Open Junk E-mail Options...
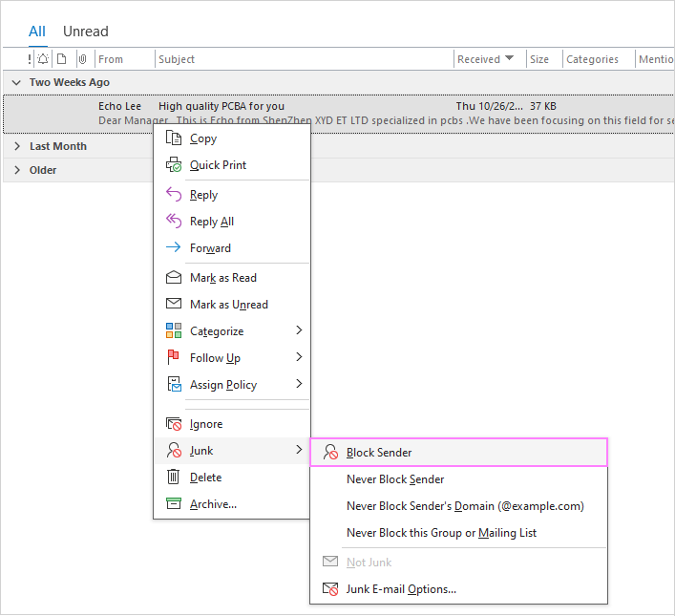675x616 pixels. pyautogui.click(x=459, y=589)
